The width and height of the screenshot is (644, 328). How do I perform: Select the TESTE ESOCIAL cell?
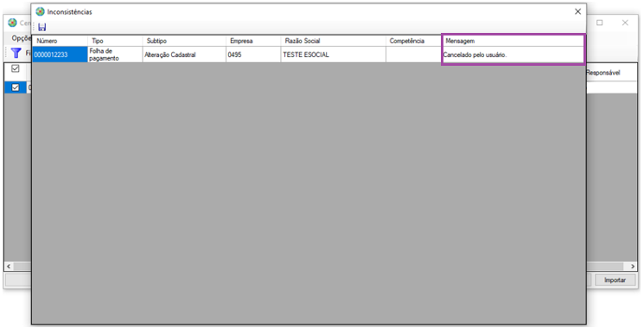[x=333, y=55]
